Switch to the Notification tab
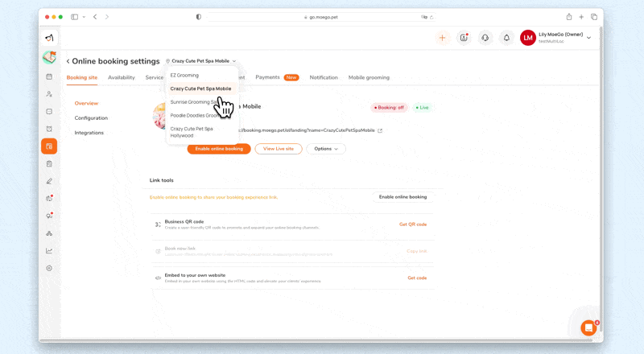 coord(324,77)
